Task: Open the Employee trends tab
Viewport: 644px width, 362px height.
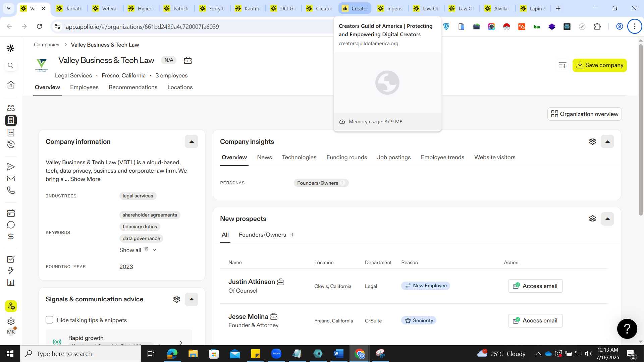Action: pyautogui.click(x=442, y=157)
